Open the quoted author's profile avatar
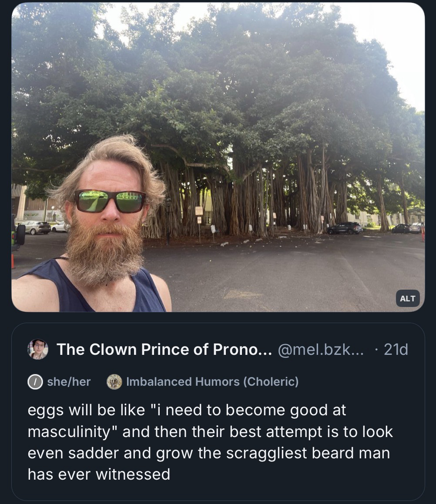Screen dimensions: 436x504 point(38,349)
